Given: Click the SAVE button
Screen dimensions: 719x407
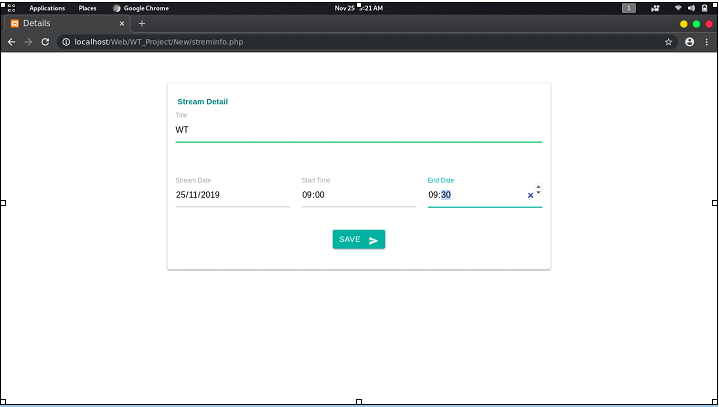Looking at the screenshot, I should 359,239.
